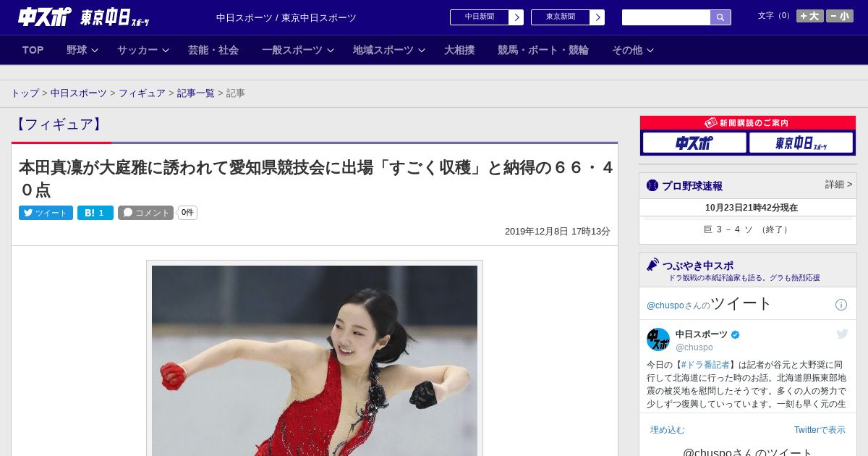
Task: Click the つぶやき中スポ heading
Action: coord(698,266)
